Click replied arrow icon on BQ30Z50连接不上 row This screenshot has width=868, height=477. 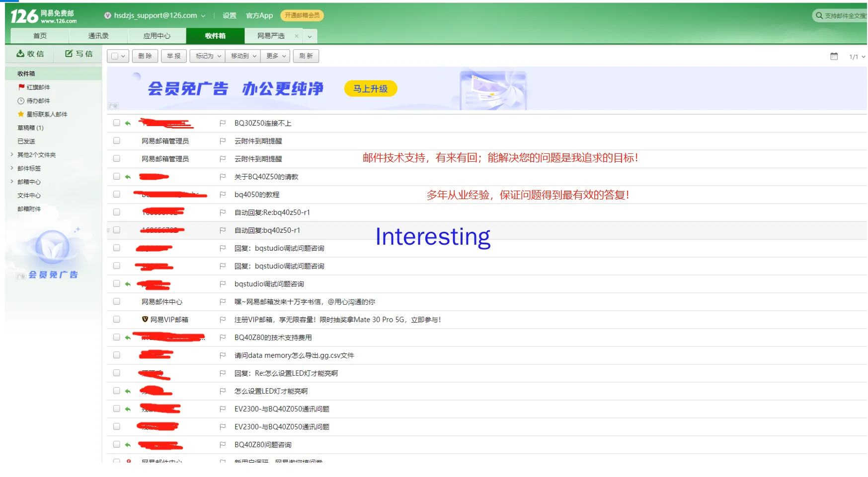point(128,123)
